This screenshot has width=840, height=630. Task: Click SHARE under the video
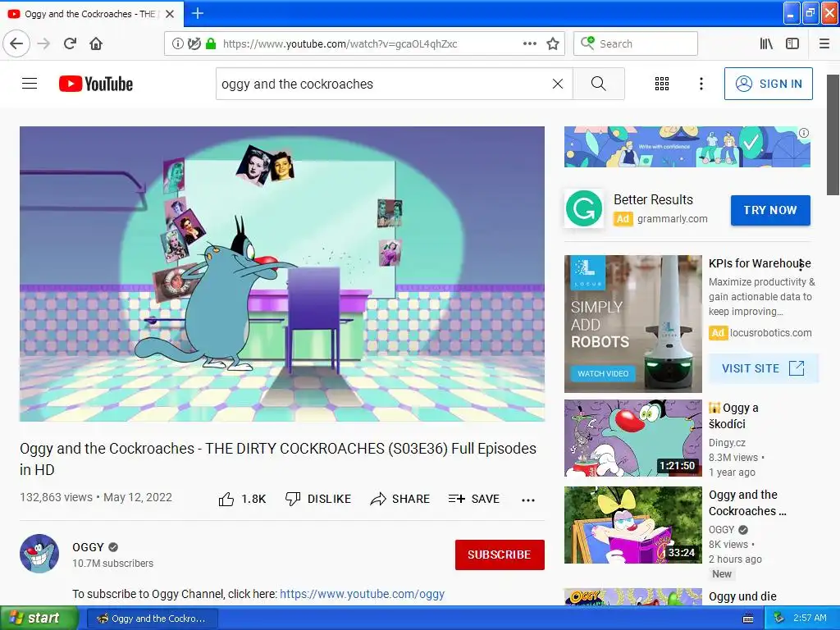(399, 499)
